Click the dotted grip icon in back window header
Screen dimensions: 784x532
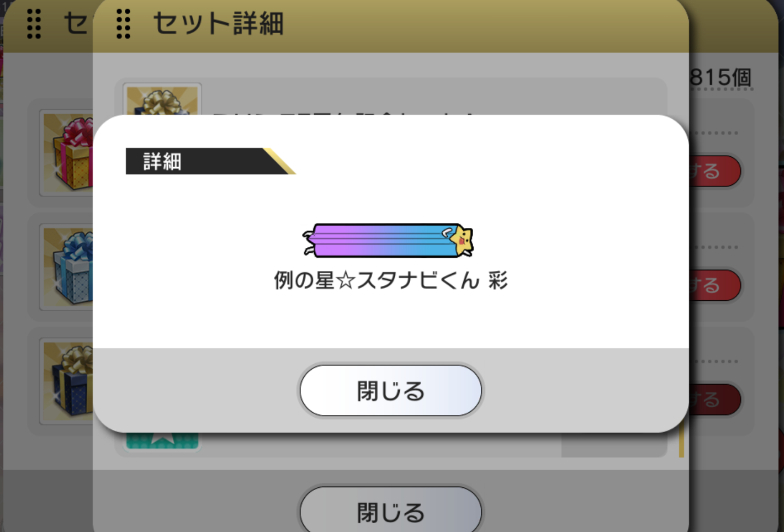coord(34,24)
